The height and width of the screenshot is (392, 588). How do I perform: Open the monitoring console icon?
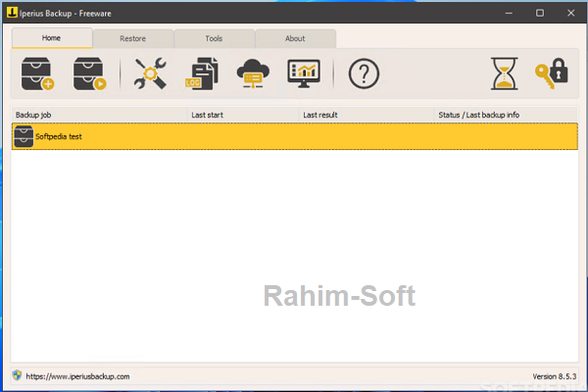point(304,73)
